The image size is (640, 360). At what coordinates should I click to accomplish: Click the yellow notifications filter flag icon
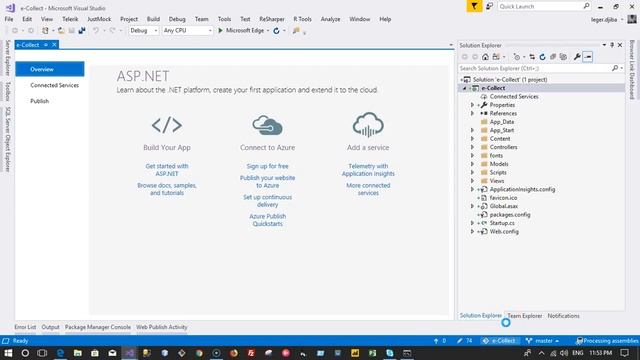pos(474,6)
